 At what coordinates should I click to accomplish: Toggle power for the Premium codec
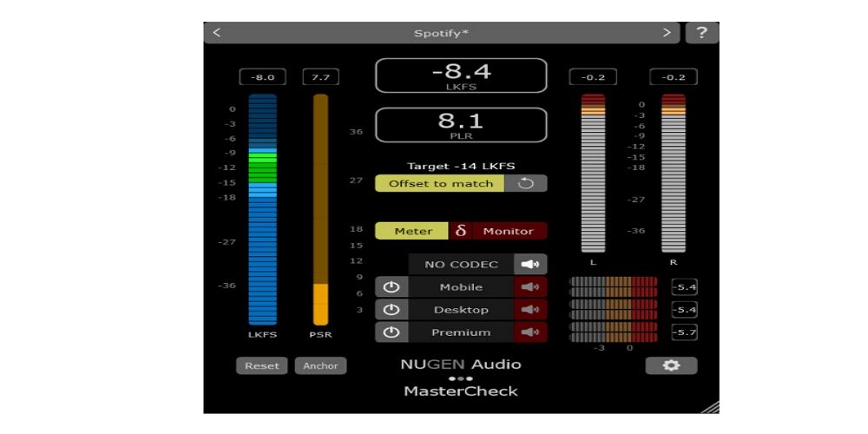(x=391, y=332)
